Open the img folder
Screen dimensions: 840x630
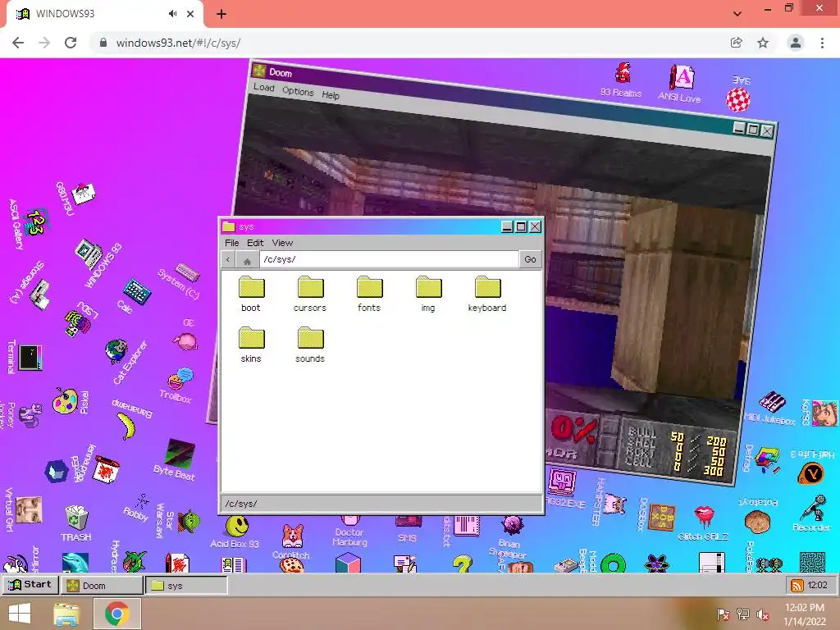pos(428,294)
